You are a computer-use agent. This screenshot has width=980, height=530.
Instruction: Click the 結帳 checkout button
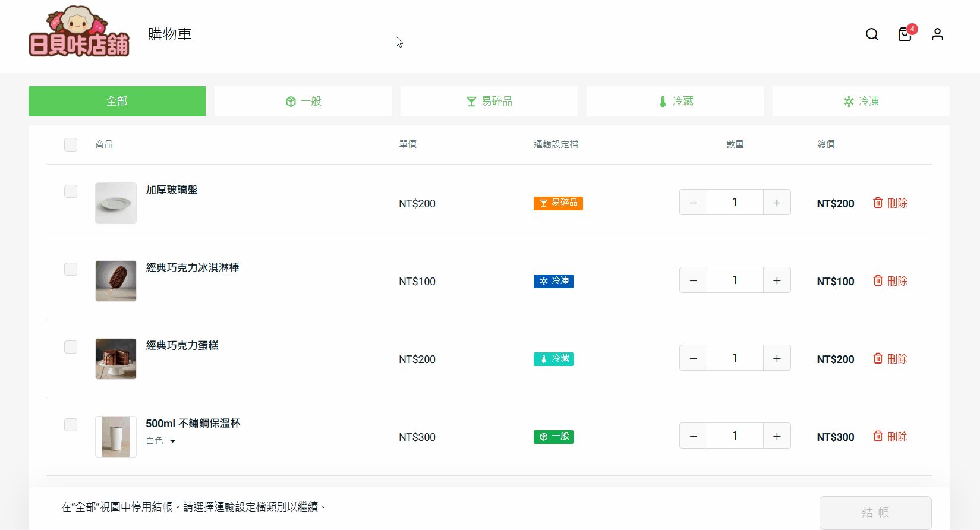pyautogui.click(x=875, y=512)
